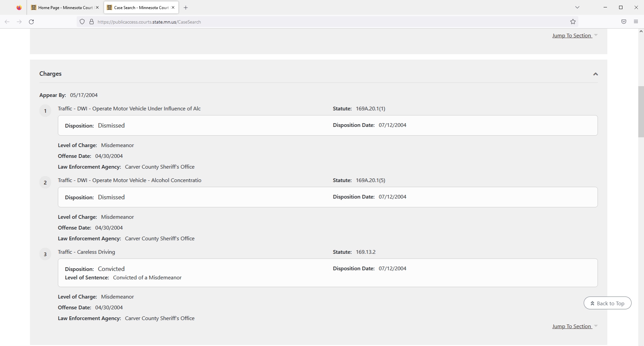The height and width of the screenshot is (346, 644).
Task: Select the Case Search - Minnesota Court tab
Action: [138, 7]
